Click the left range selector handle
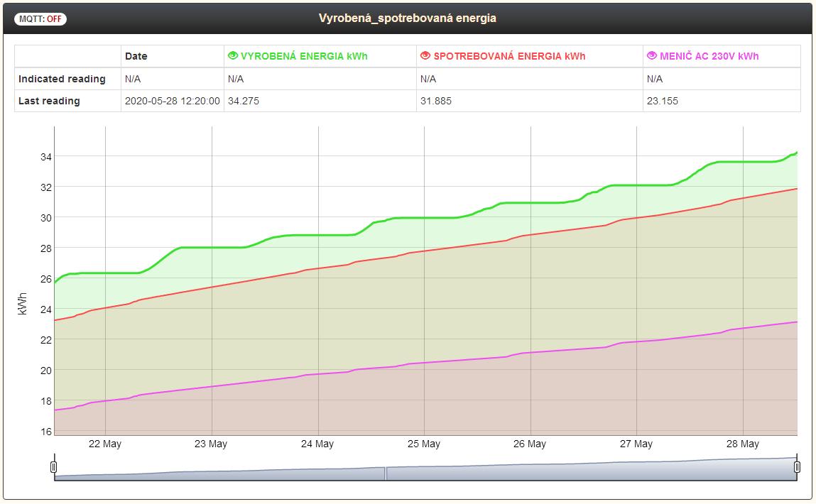The width and height of the screenshot is (816, 504). [x=53, y=466]
